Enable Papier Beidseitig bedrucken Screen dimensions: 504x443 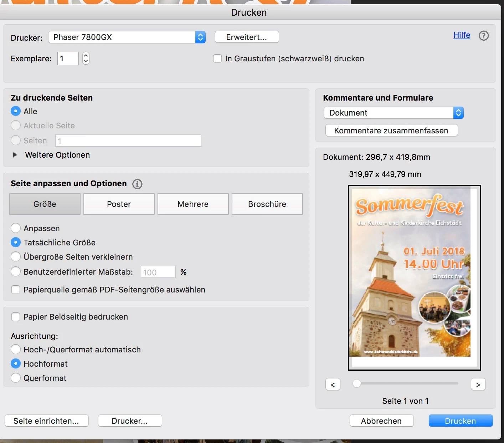tap(16, 317)
